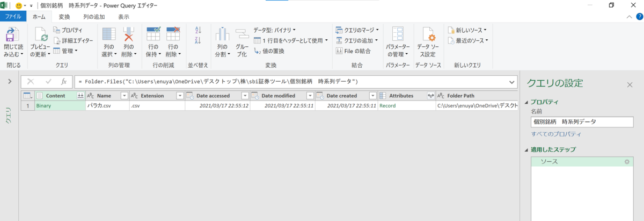Collapse the 適用したステップ section triangle
This screenshot has width=644, height=221.
tap(526, 150)
